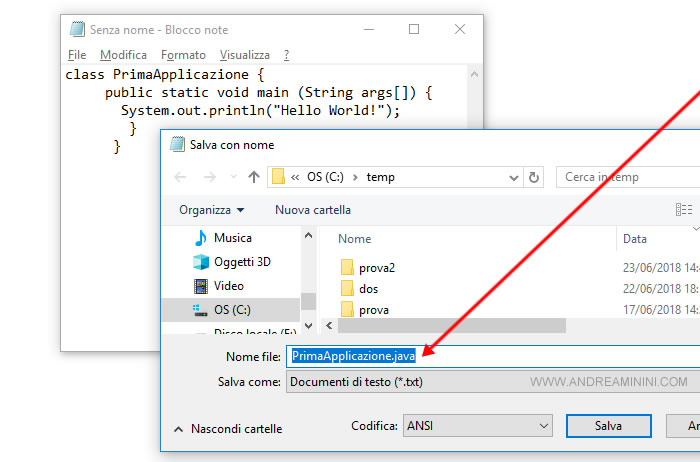Click the Nuova cartella button
The height and width of the screenshot is (462, 700).
(313, 210)
